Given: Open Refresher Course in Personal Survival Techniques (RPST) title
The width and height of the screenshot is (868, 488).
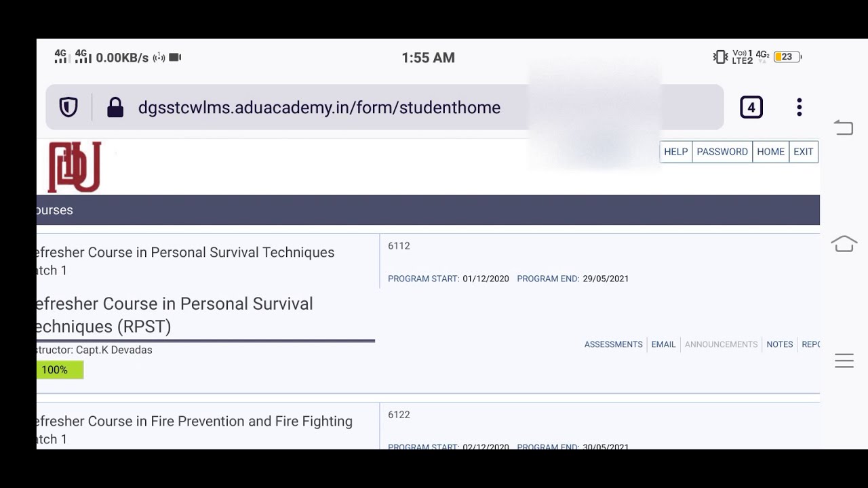Looking at the screenshot, I should pos(175,315).
